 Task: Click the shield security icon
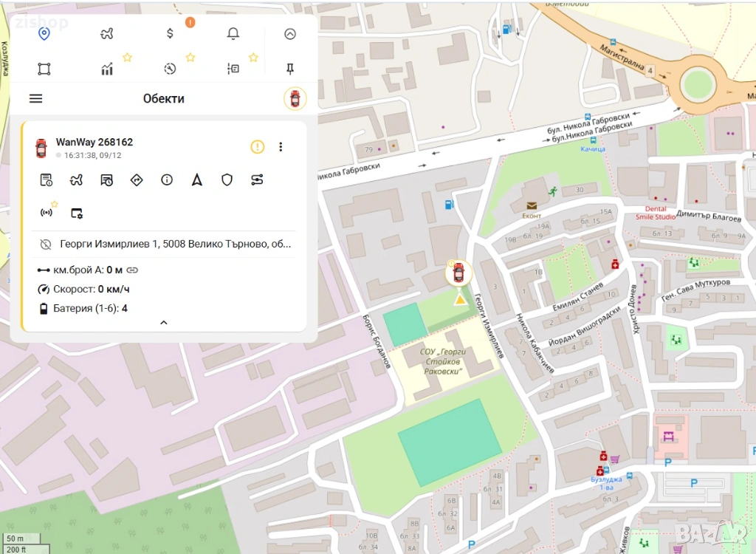coord(227,179)
